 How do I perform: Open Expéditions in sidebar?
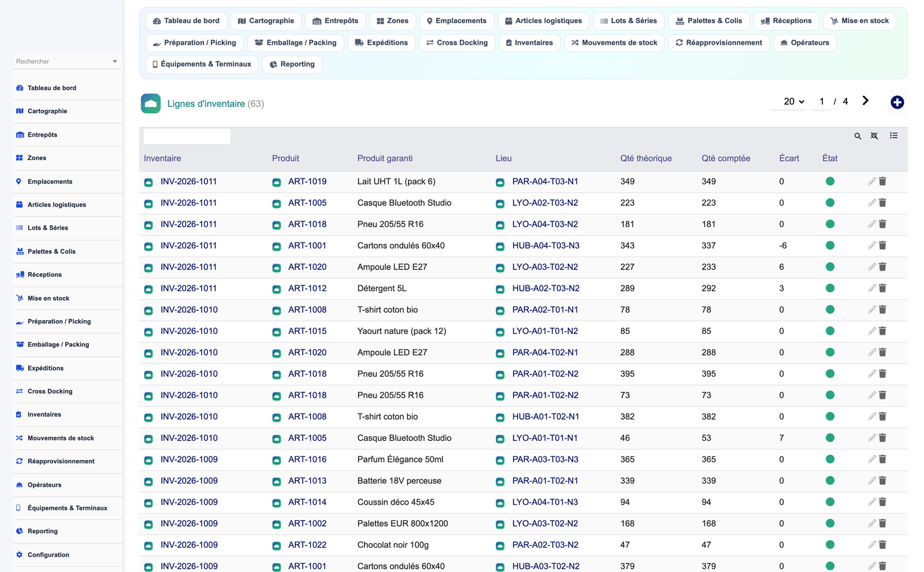pyautogui.click(x=45, y=369)
